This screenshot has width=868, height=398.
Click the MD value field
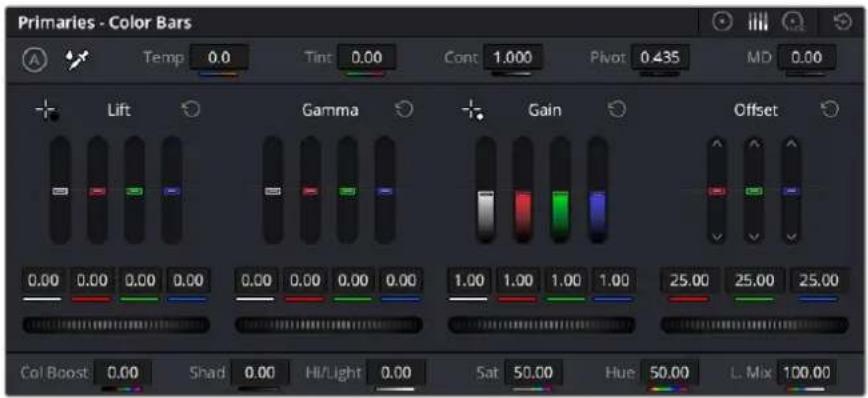click(x=807, y=58)
